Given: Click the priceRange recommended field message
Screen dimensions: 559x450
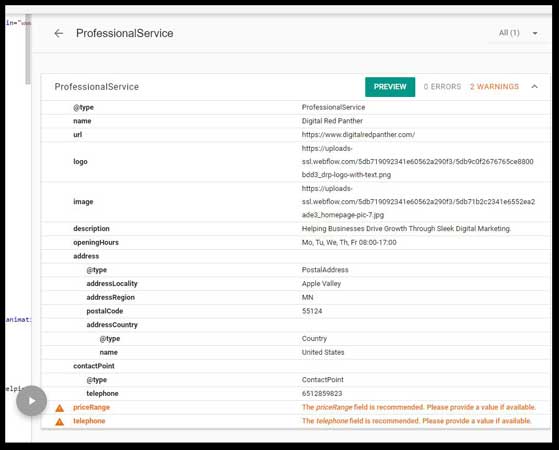Looking at the screenshot, I should point(419,407).
